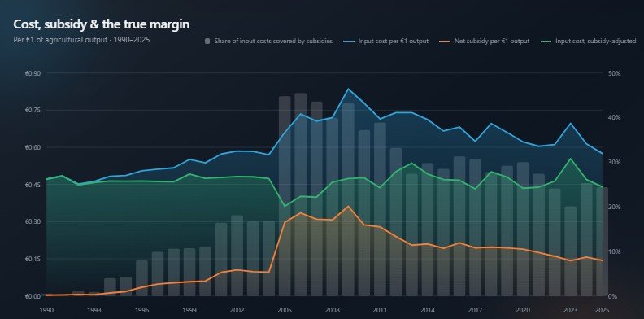Click the €0.00 left axis label

pos(33,296)
